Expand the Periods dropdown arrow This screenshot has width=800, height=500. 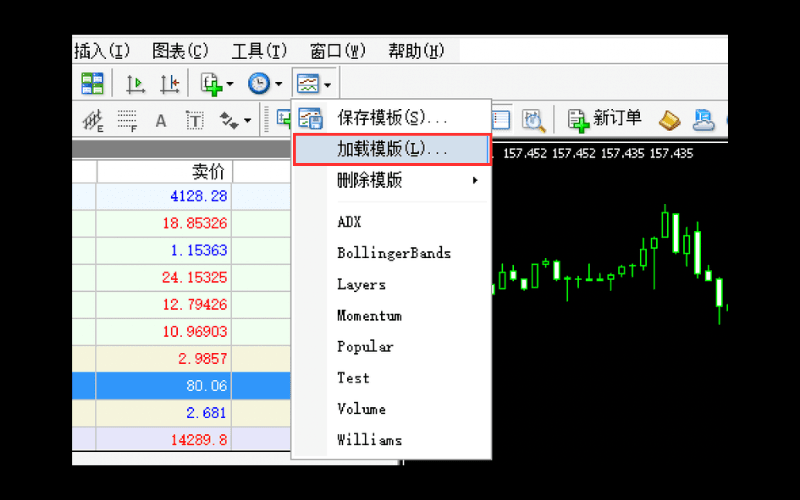click(279, 84)
